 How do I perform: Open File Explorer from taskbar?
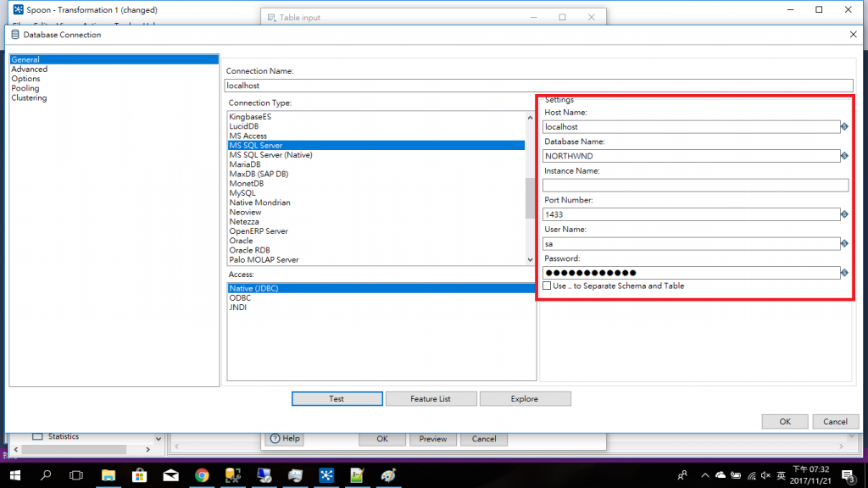coord(108,475)
